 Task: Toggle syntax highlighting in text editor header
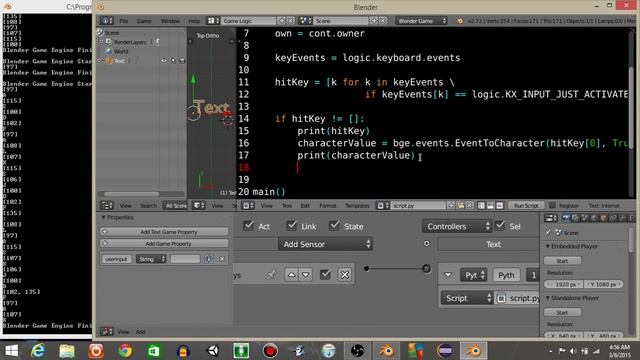(500, 206)
